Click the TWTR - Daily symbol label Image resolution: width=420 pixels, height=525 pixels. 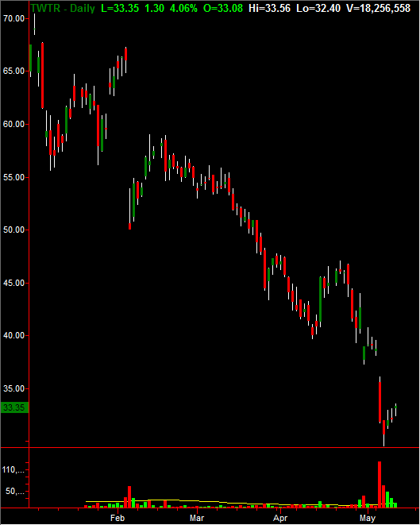click(63, 8)
